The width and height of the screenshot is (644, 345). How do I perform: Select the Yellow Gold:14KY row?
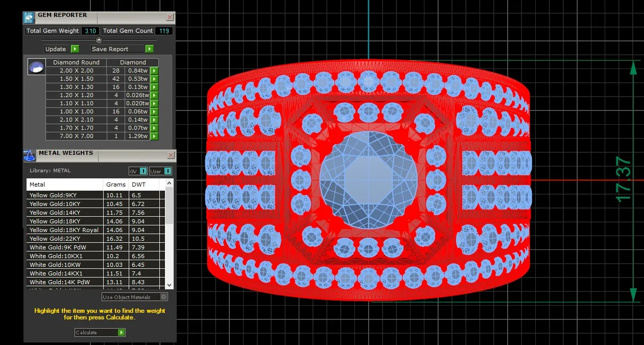(96, 213)
